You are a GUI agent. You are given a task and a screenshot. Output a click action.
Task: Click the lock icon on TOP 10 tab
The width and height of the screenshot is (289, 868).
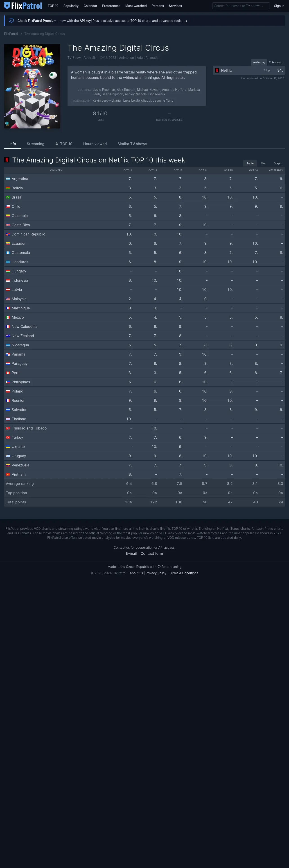(56, 144)
